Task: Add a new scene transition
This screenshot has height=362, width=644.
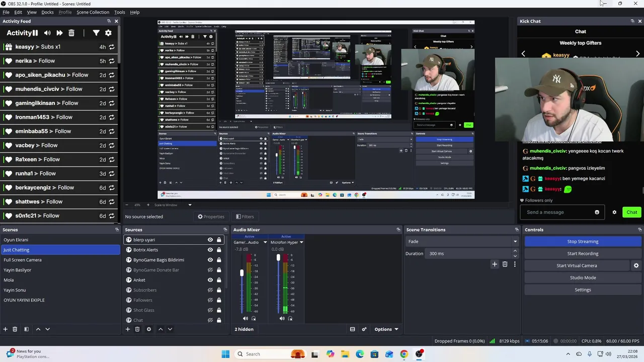Action: click(x=495, y=264)
